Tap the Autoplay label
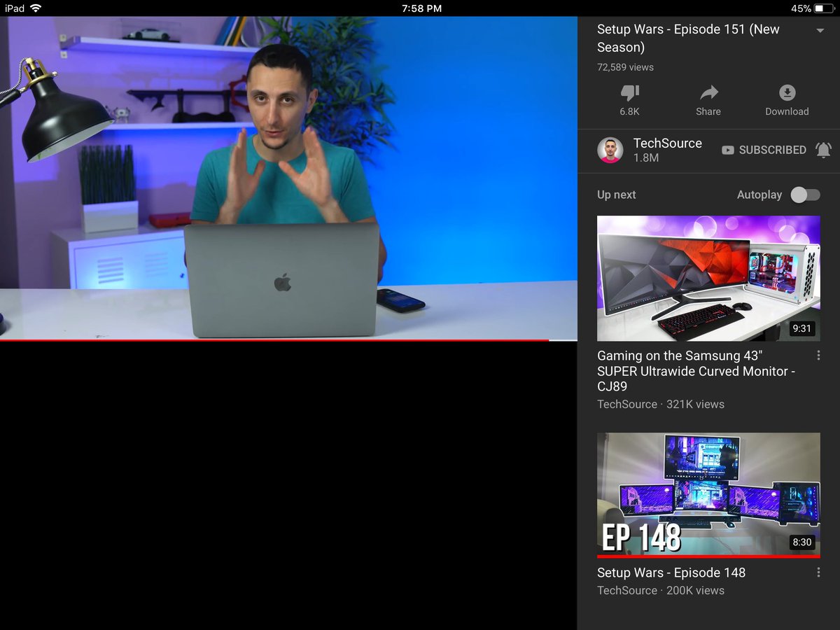Image resolution: width=840 pixels, height=630 pixels. [759, 195]
